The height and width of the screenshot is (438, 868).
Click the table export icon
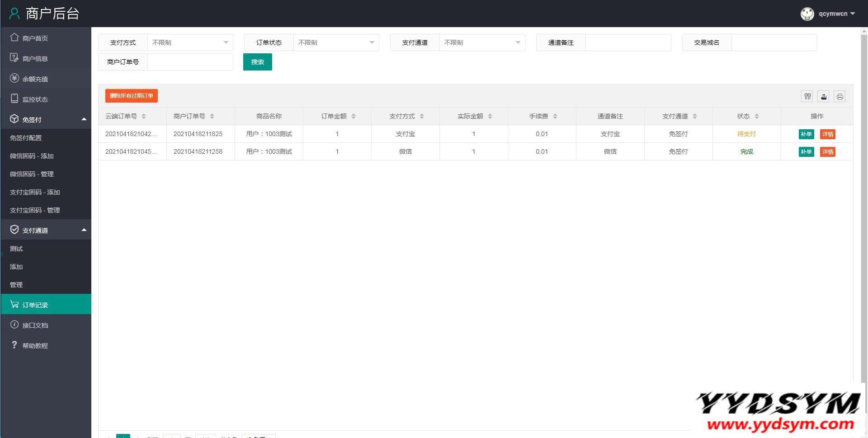pyautogui.click(x=823, y=96)
